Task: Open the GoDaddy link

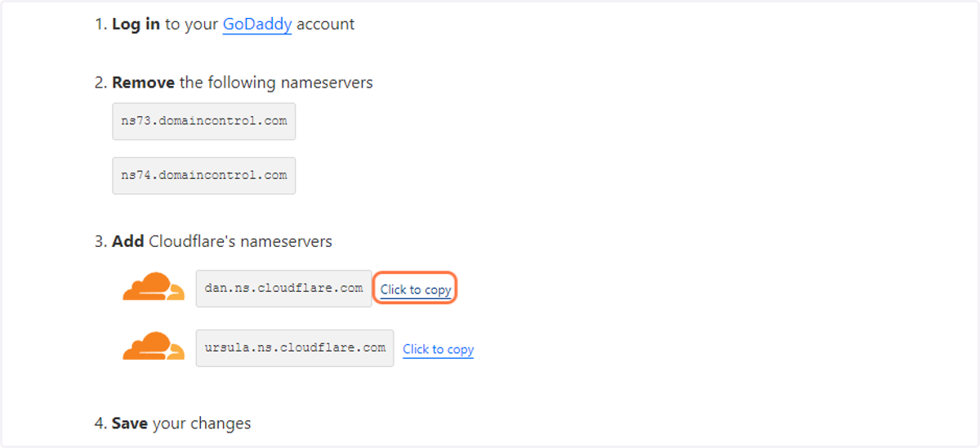Action: pos(257,25)
